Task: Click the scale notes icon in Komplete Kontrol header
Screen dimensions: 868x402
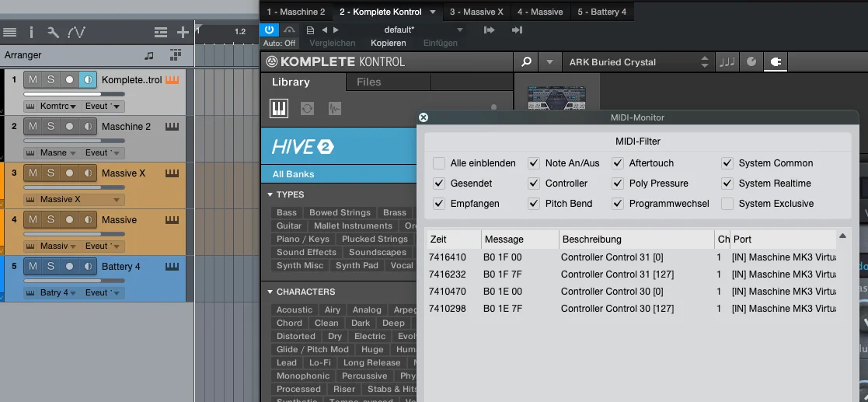Action: pos(727,62)
